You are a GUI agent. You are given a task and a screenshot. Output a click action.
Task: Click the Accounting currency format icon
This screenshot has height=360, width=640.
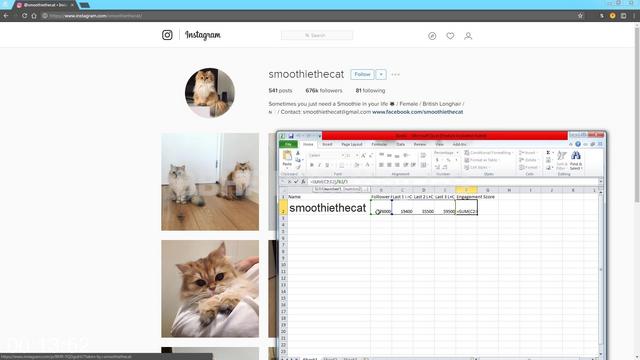[438, 160]
